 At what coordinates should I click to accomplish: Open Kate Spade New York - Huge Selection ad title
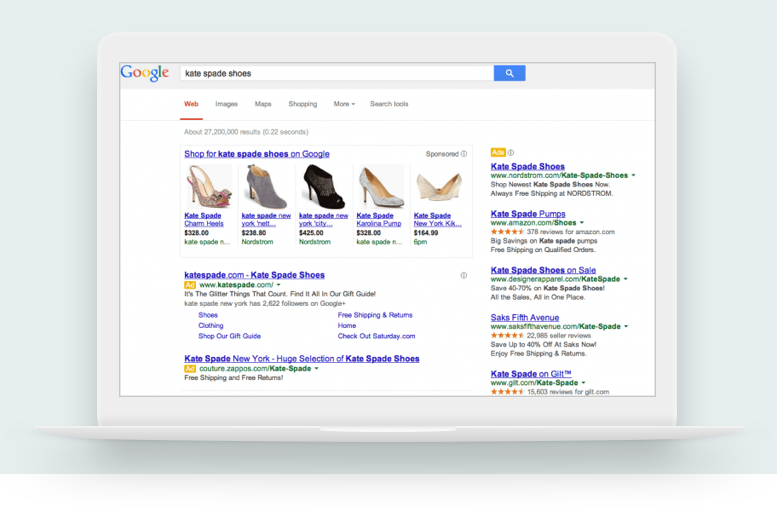click(302, 359)
